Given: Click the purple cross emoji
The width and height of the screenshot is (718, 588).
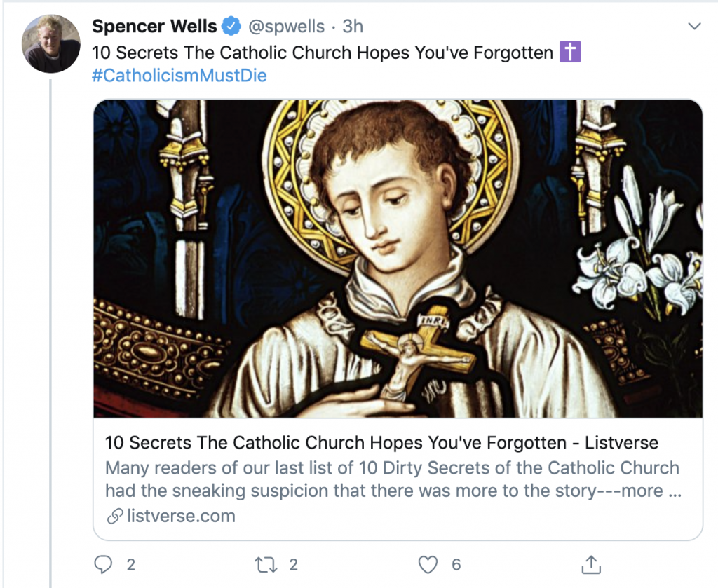Looking at the screenshot, I should tap(570, 52).
